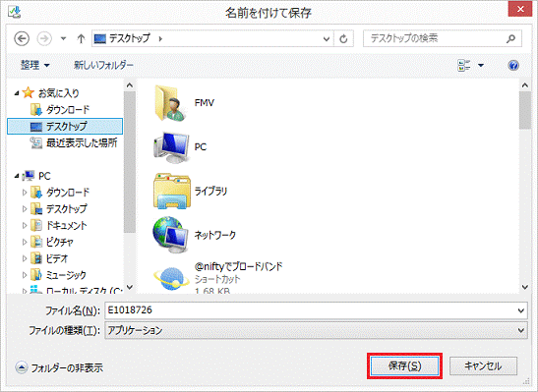Click navigation pane scroll down arrow
The height and width of the screenshot is (392, 538).
tap(130, 287)
